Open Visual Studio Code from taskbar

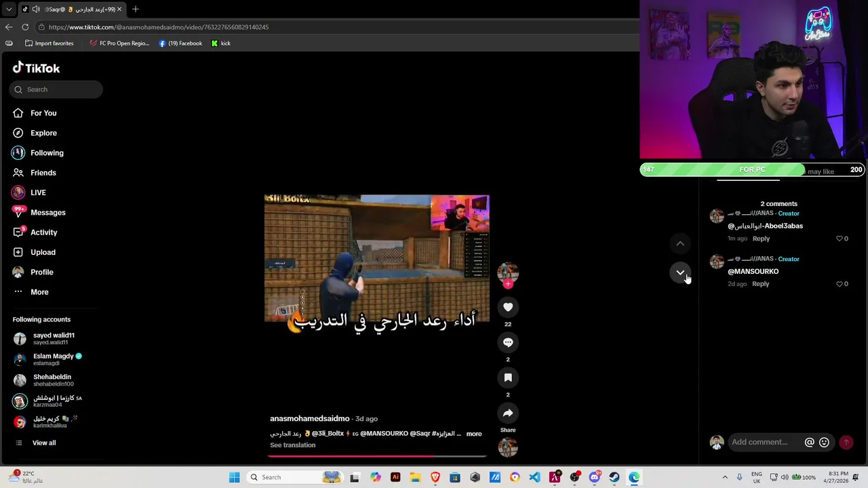click(534, 477)
